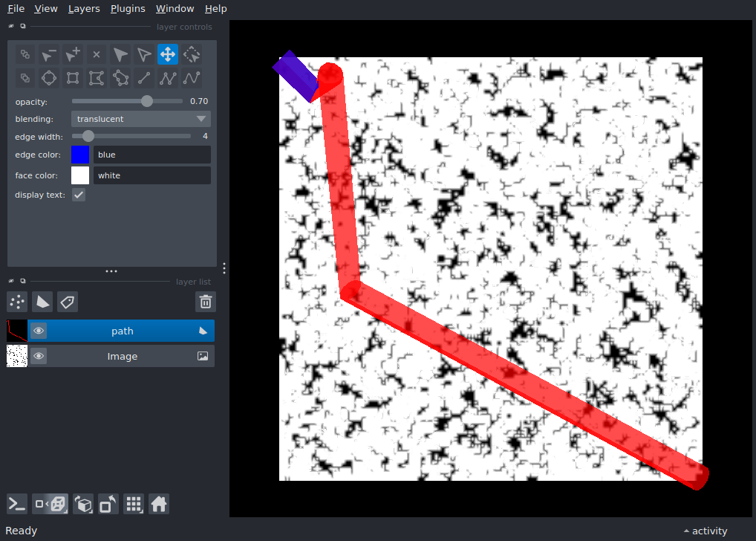Toggle grid view mode

tap(134, 504)
